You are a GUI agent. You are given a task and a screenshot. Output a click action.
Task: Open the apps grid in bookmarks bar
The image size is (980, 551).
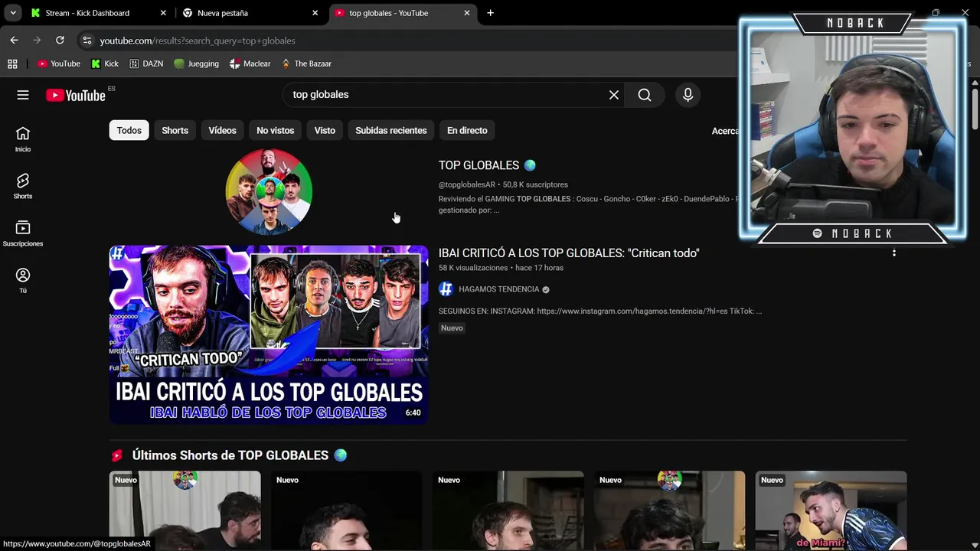[x=12, y=64]
